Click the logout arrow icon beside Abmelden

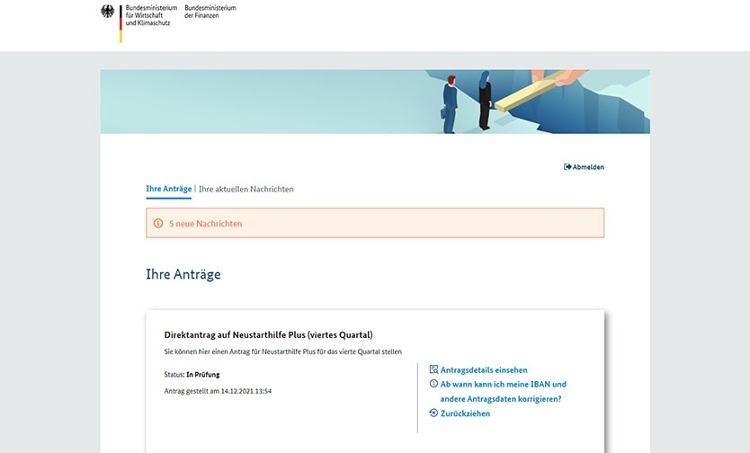tap(567, 167)
